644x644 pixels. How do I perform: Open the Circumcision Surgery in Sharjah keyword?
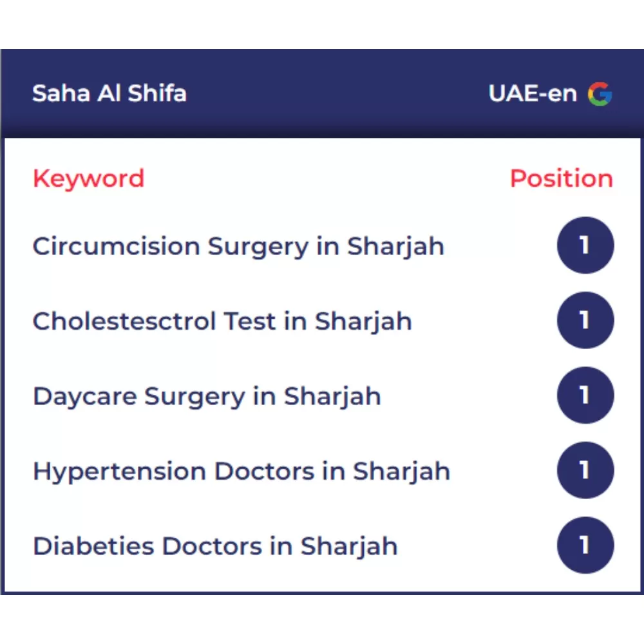pyautogui.click(x=238, y=246)
